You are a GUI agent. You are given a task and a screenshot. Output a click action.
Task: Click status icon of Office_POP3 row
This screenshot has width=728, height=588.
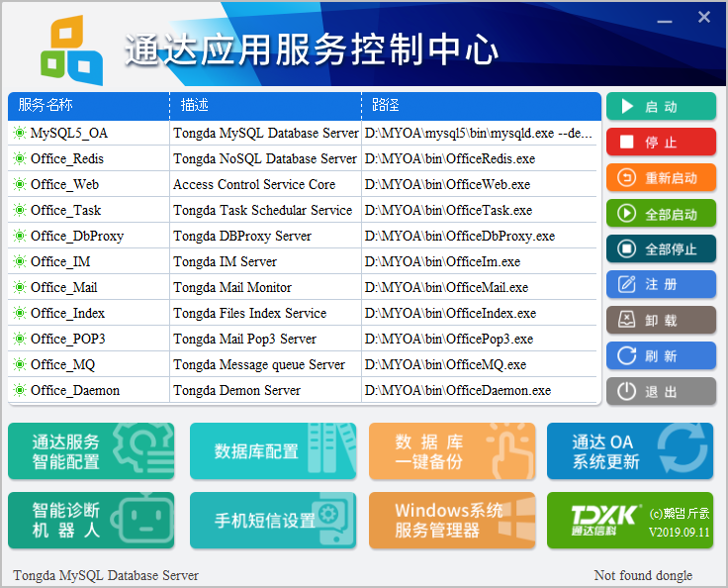point(20,339)
